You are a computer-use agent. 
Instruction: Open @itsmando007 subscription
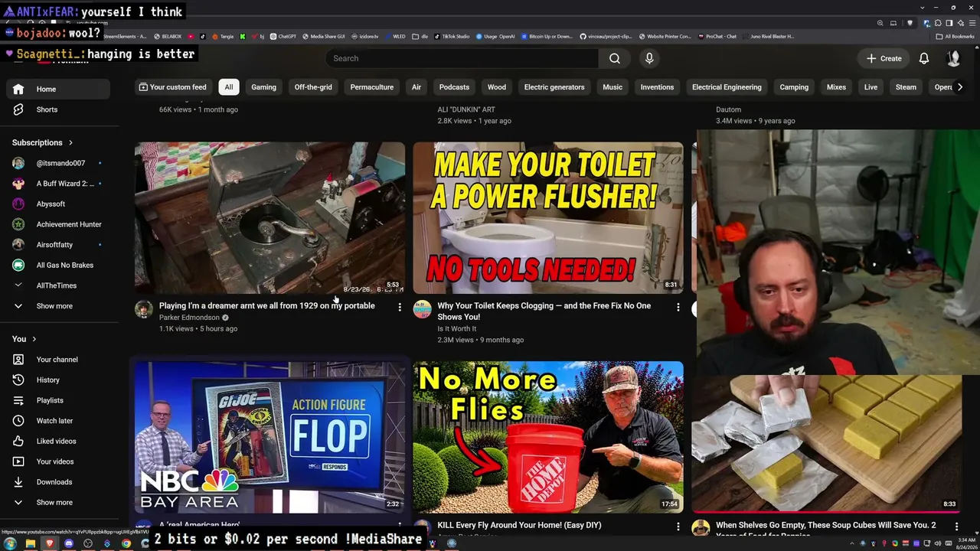pyautogui.click(x=58, y=163)
